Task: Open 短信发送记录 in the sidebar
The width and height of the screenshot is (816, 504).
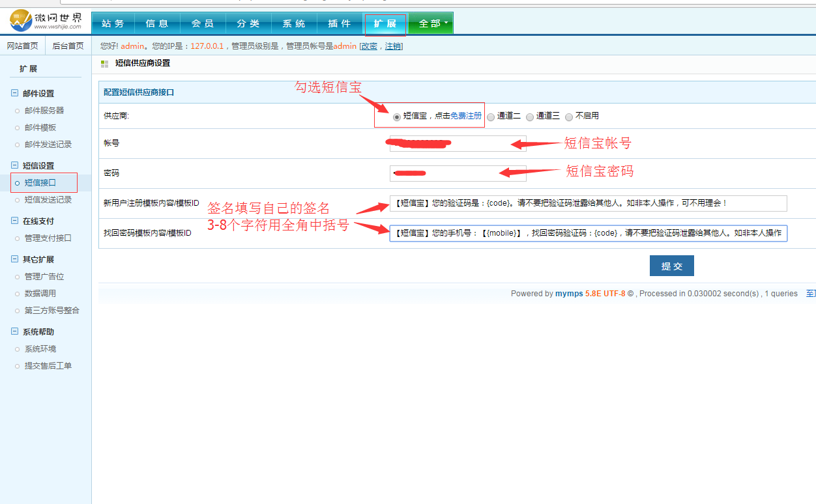Action: pos(48,200)
